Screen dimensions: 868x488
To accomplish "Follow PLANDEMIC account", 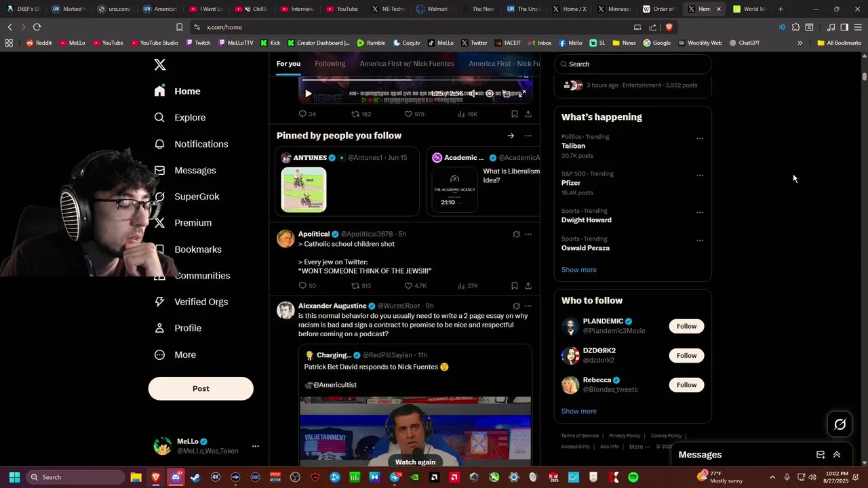I will pos(686,326).
